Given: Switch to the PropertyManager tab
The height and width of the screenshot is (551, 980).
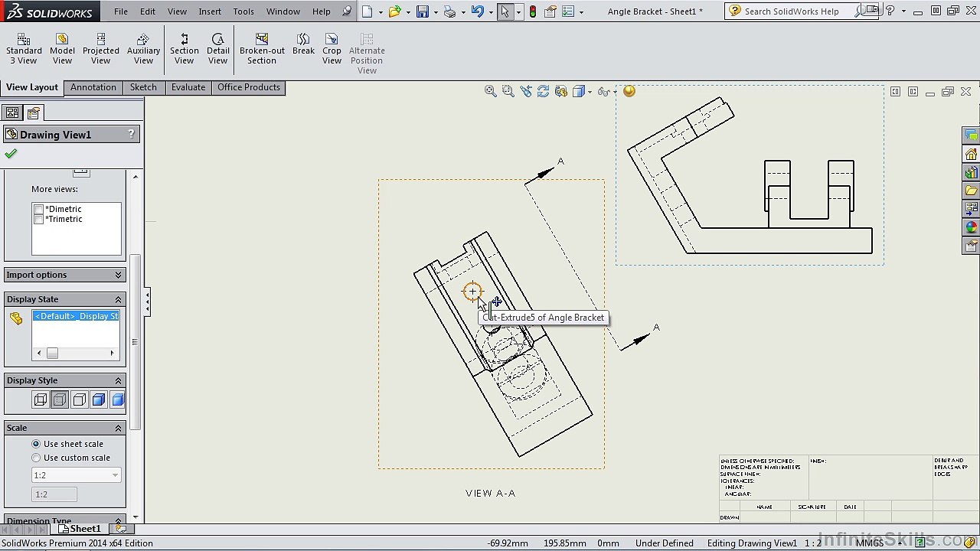Looking at the screenshot, I should click(34, 113).
